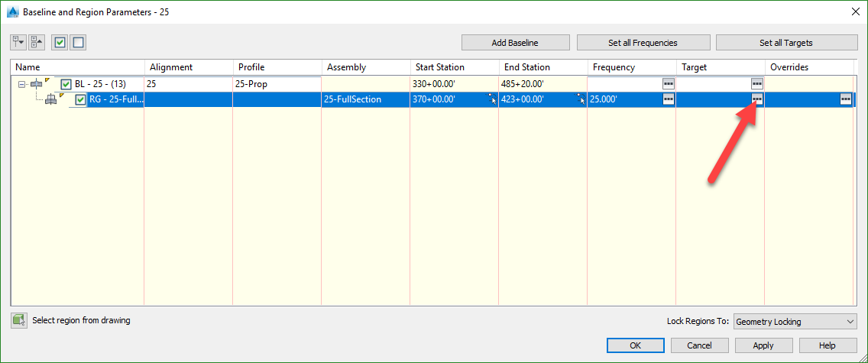This screenshot has height=363, width=868.
Task: Click the End Station column header
Action: 543,67
